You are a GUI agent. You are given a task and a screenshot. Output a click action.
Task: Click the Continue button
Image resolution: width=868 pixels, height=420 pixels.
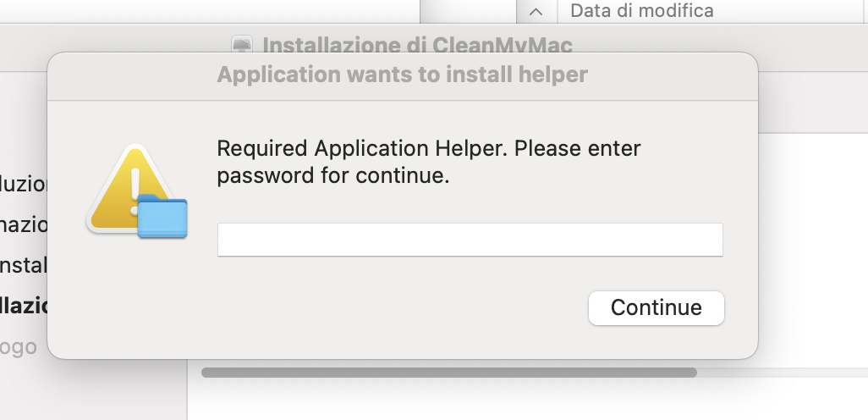point(656,307)
